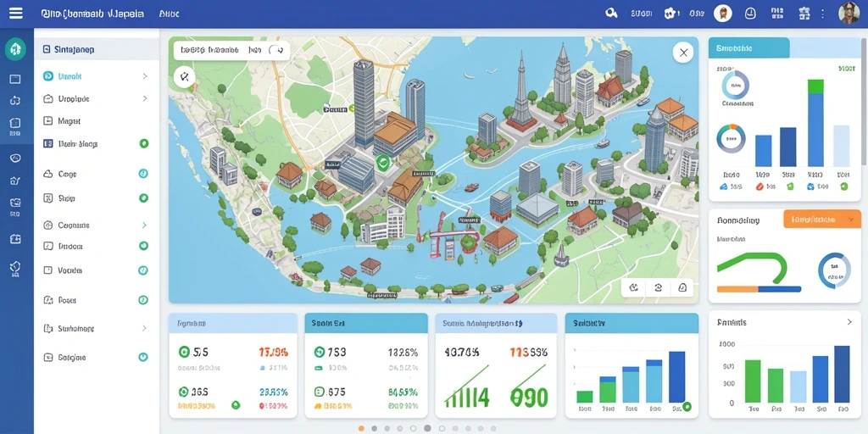Expand the arrow on the Pantals chart panel

point(849,322)
